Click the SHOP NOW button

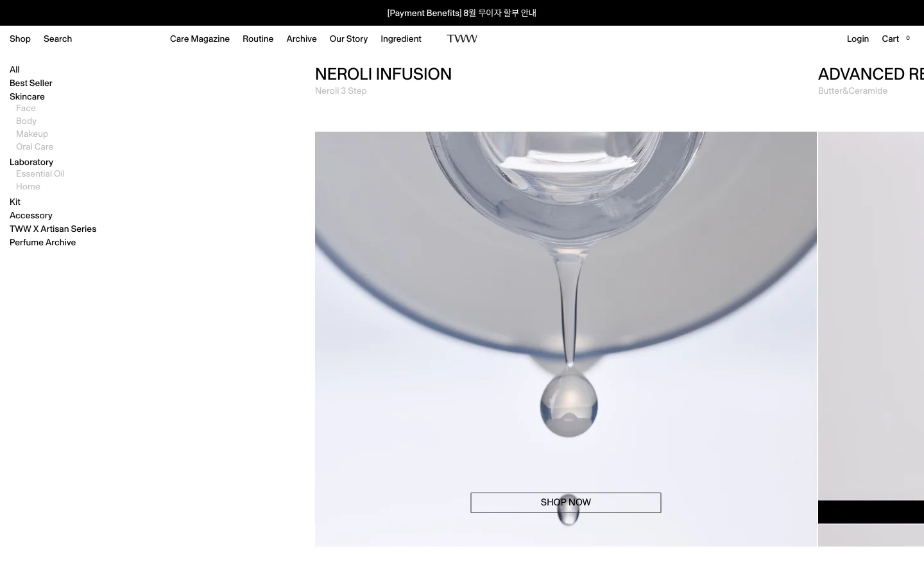565,503
